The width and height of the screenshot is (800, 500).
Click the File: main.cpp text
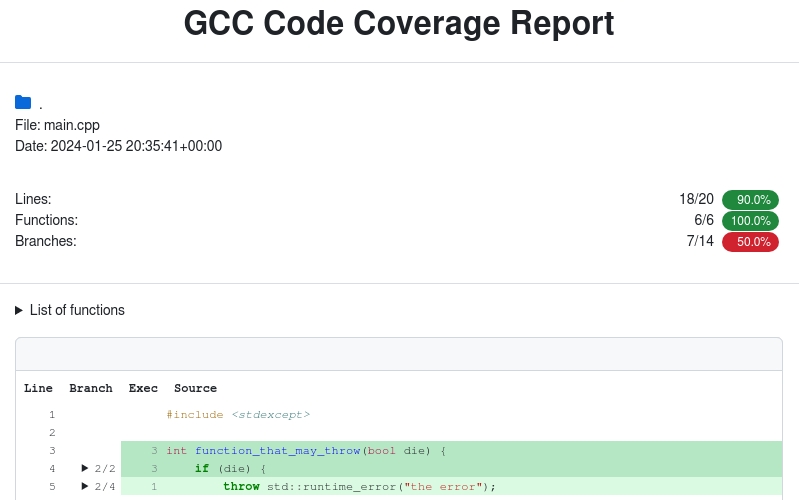pos(57,125)
